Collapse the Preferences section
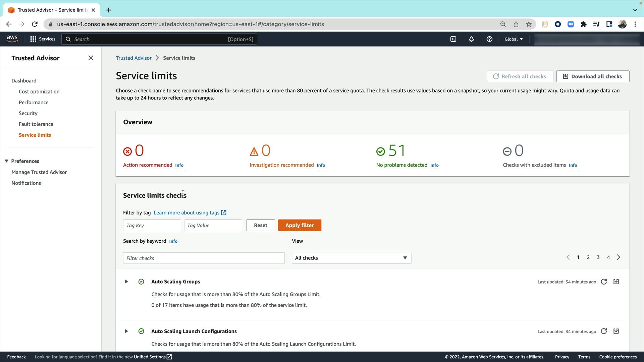The width and height of the screenshot is (644, 362). [6, 161]
